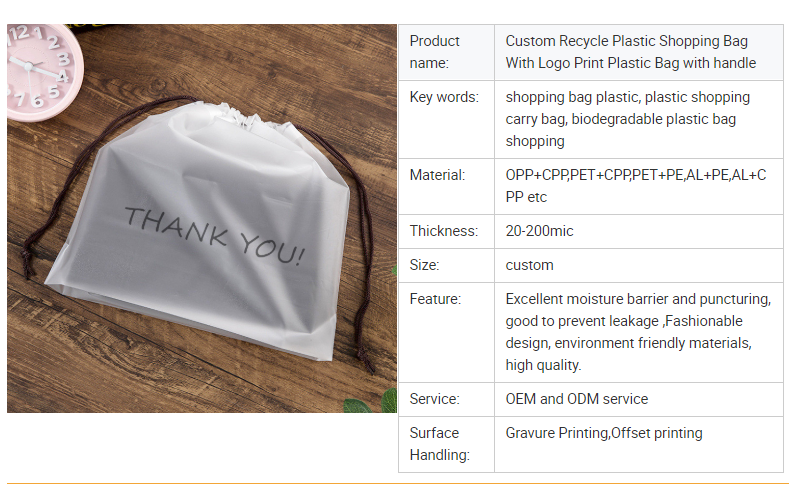Select the Service label cell
The image size is (789, 484).
[446, 399]
